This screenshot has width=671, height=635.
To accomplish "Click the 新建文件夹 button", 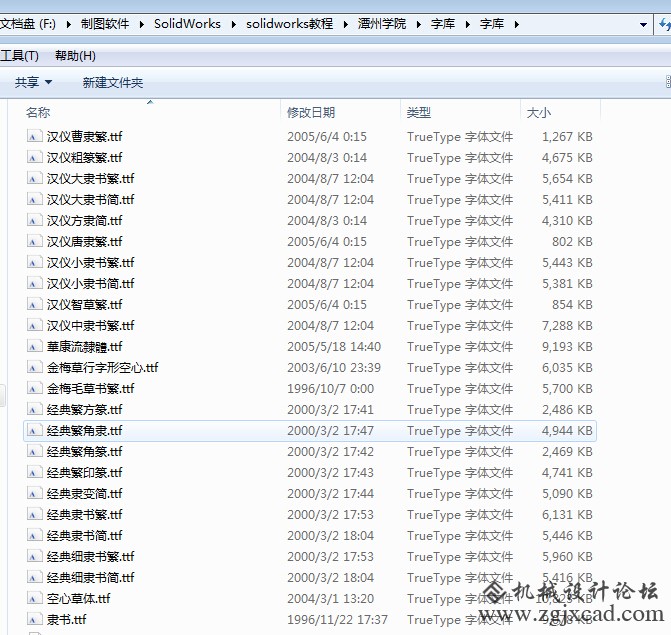I will point(113,82).
